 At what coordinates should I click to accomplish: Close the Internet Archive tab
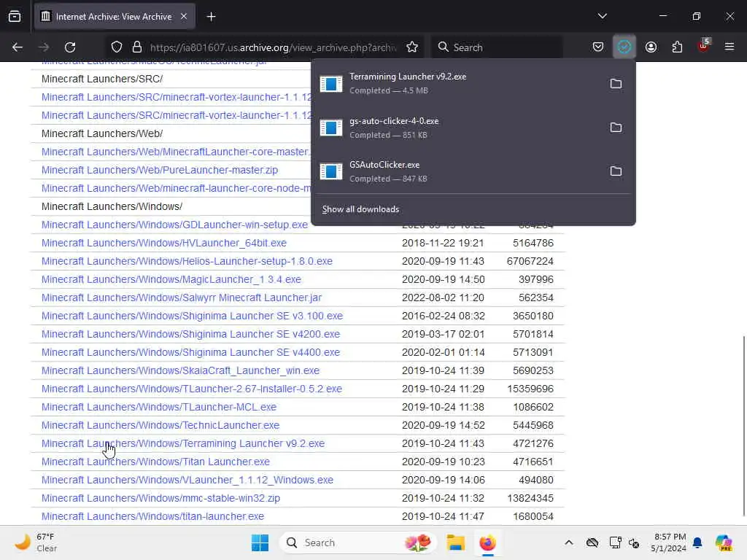(x=184, y=17)
